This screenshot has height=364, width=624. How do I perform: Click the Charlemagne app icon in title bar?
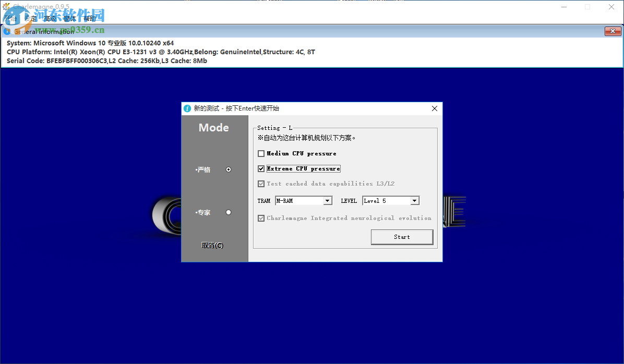pyautogui.click(x=6, y=6)
